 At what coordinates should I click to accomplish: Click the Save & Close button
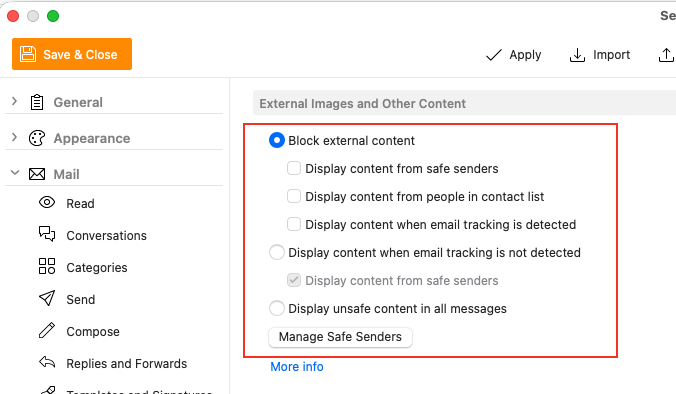[x=72, y=54]
